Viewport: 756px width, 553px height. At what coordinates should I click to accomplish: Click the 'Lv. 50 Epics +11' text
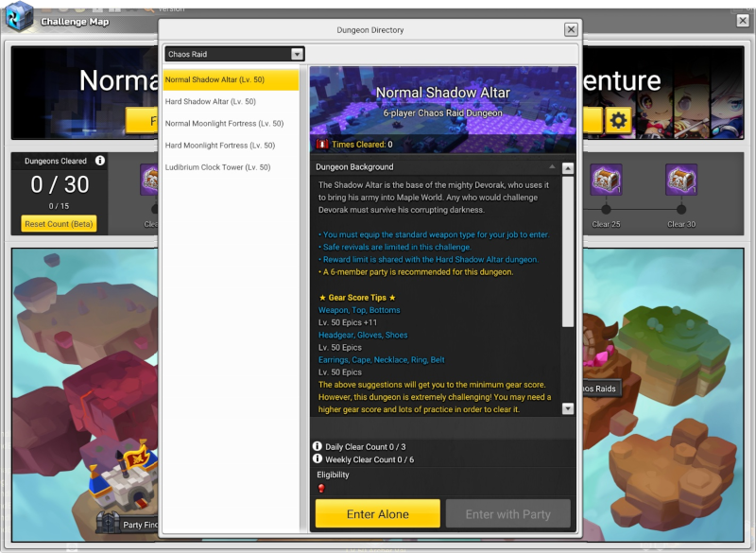tap(348, 322)
